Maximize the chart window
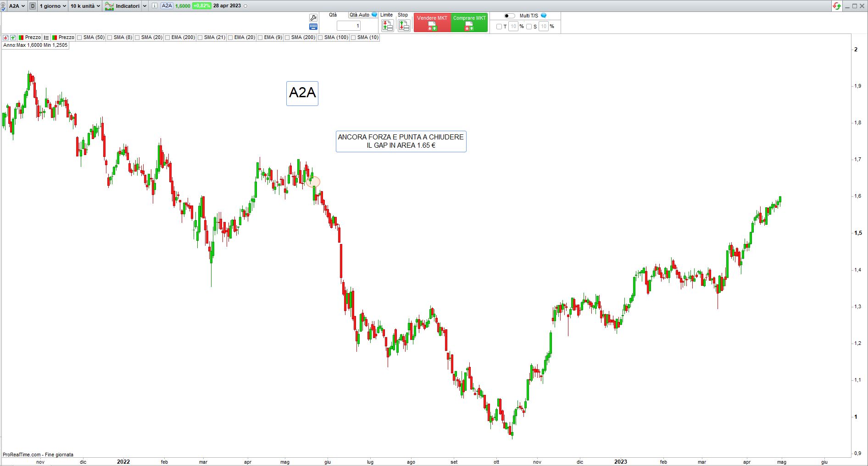The image size is (868, 466). pos(855,6)
